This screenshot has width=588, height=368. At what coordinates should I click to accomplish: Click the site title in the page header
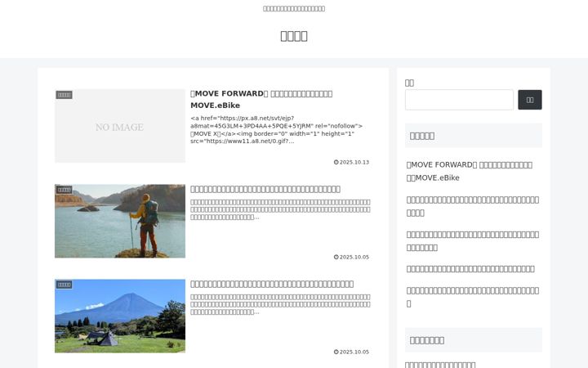pos(294,36)
